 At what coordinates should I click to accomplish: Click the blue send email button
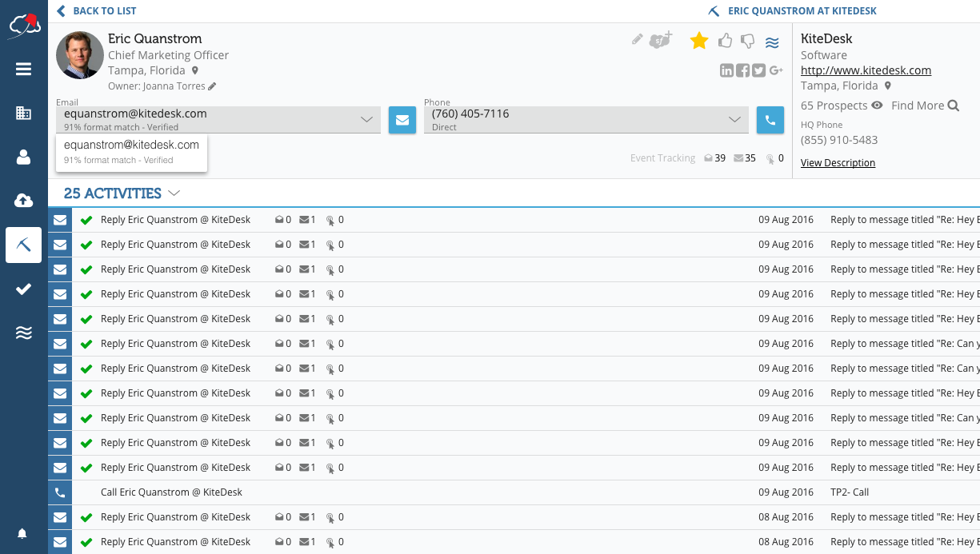[x=402, y=120]
